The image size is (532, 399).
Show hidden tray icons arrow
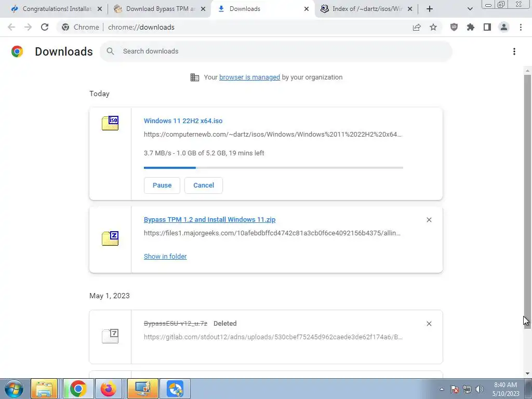(442, 389)
